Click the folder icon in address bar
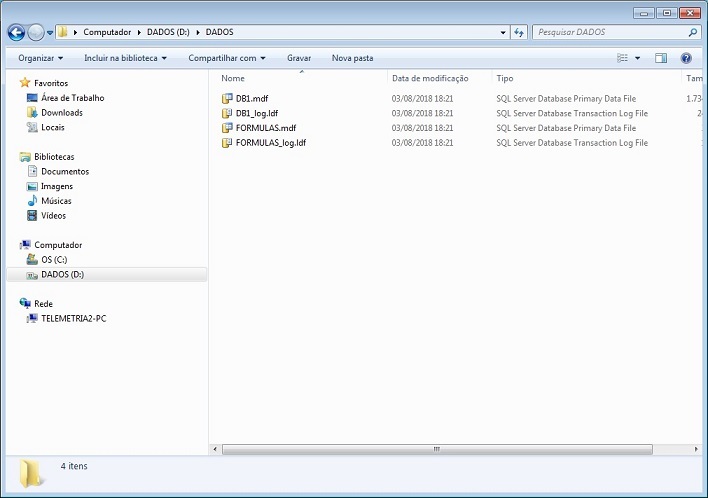The height and width of the screenshot is (498, 708). tap(63, 32)
